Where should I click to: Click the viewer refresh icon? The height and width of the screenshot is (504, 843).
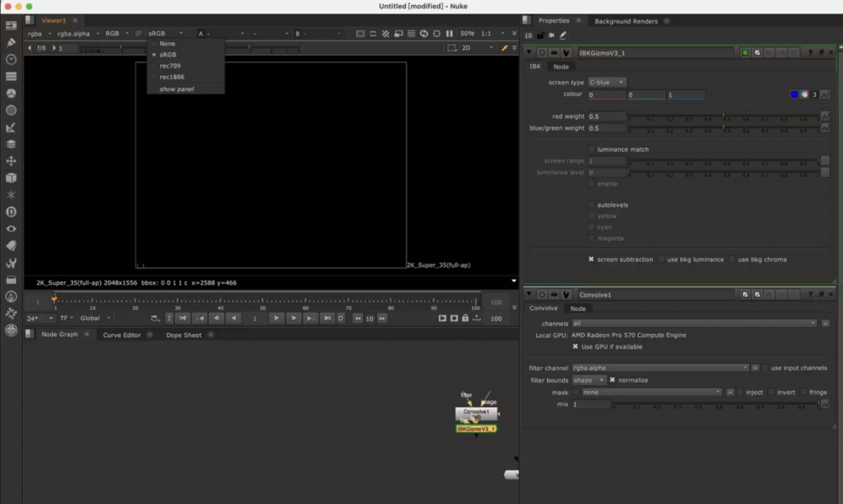pos(424,34)
